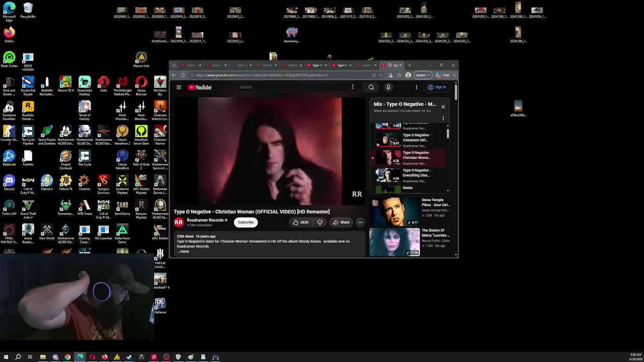Close the currently playing tab
Viewport: 644px width, 362px height.
[400, 65]
